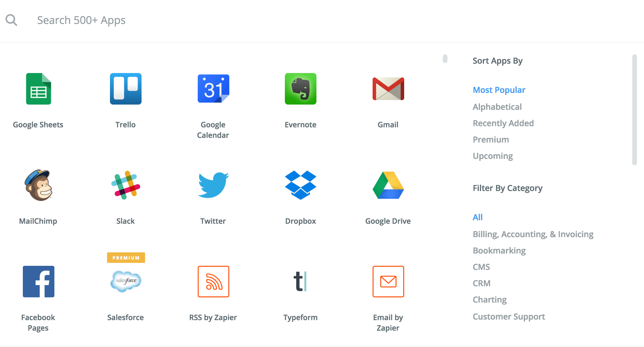Image resolution: width=644 pixels, height=347 pixels.
Task: Open the Slack hashtag icon
Action: [126, 185]
